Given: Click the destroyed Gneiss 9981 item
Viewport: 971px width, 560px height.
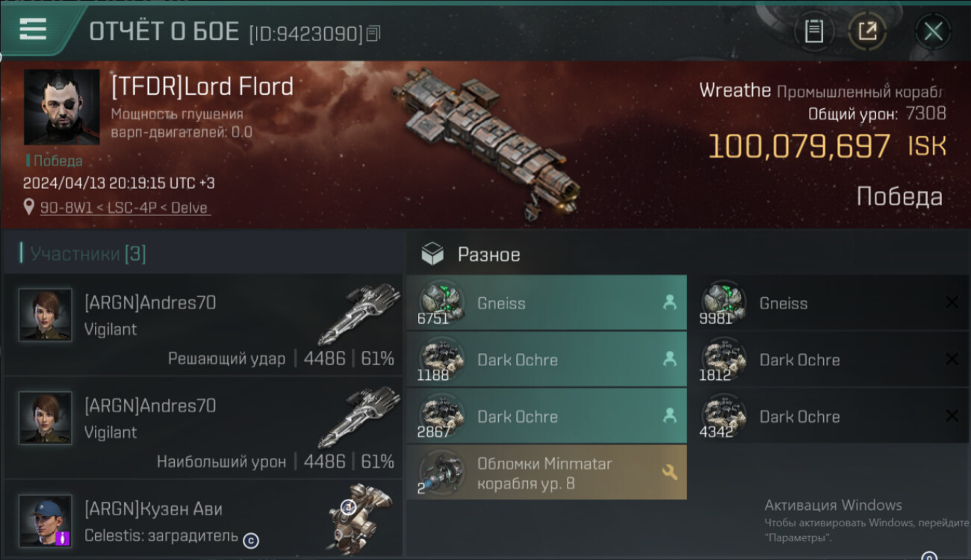Looking at the screenshot, I should 828,303.
